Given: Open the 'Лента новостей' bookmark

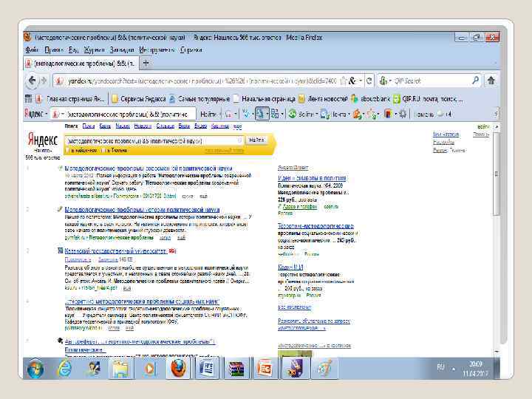Looking at the screenshot, I should (x=323, y=99).
